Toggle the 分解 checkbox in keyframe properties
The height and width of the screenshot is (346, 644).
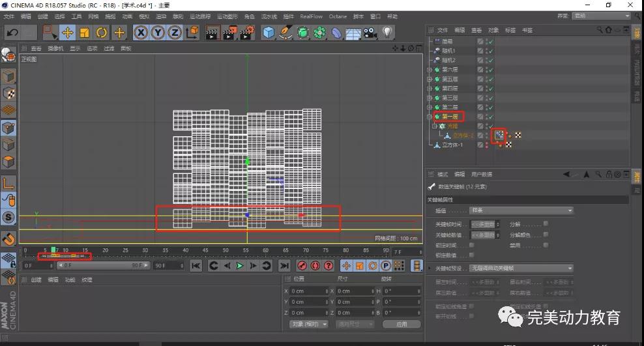tap(545, 223)
